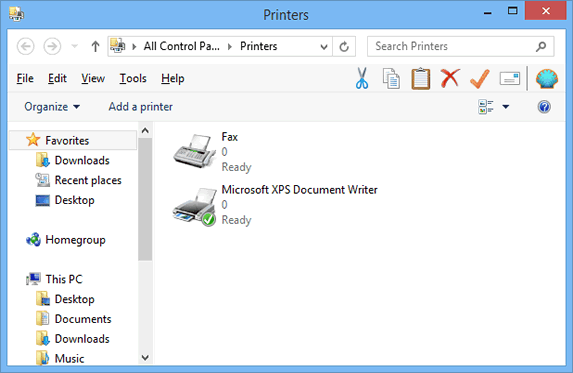Go back with the Back arrow
Viewport: 573px width, 373px height.
[26, 46]
